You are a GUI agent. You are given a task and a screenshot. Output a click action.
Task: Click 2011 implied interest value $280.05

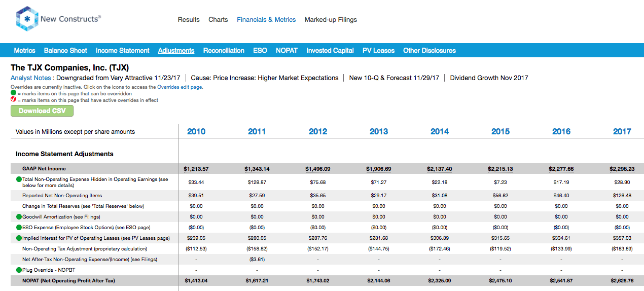coord(257,238)
